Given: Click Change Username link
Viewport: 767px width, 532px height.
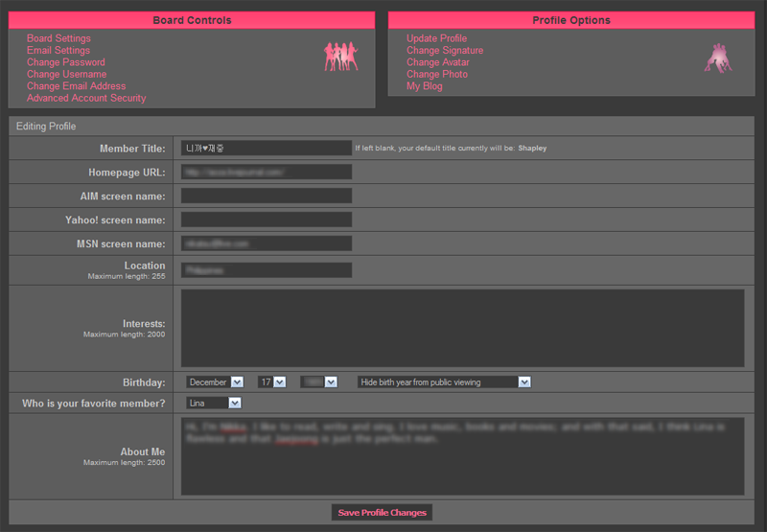Looking at the screenshot, I should coord(66,75).
